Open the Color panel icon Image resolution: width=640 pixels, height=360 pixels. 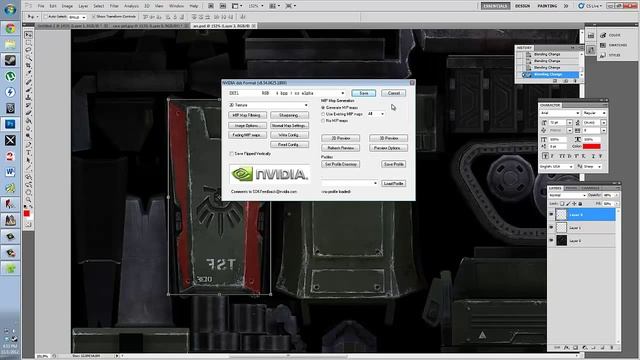(603, 36)
